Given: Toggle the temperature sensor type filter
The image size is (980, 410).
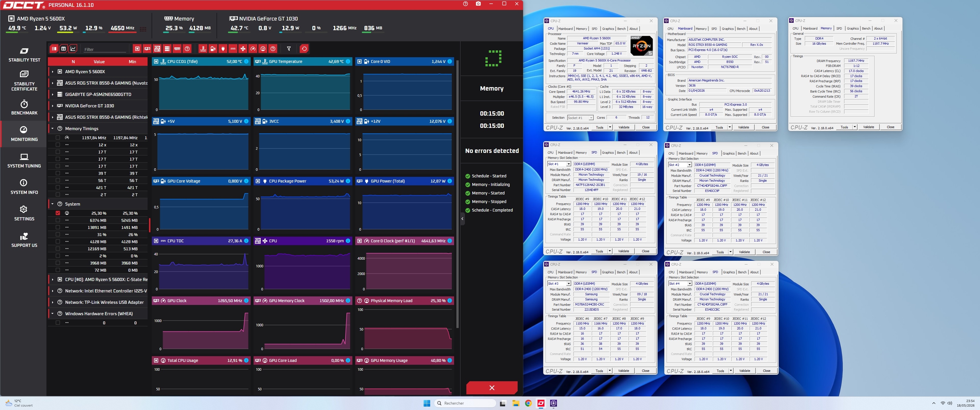Looking at the screenshot, I should (203, 49).
